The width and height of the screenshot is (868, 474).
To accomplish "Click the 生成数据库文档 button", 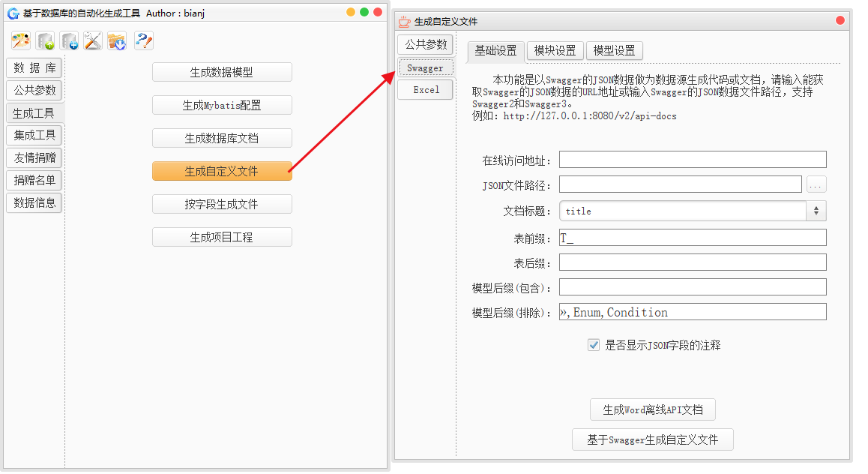I will tap(222, 139).
